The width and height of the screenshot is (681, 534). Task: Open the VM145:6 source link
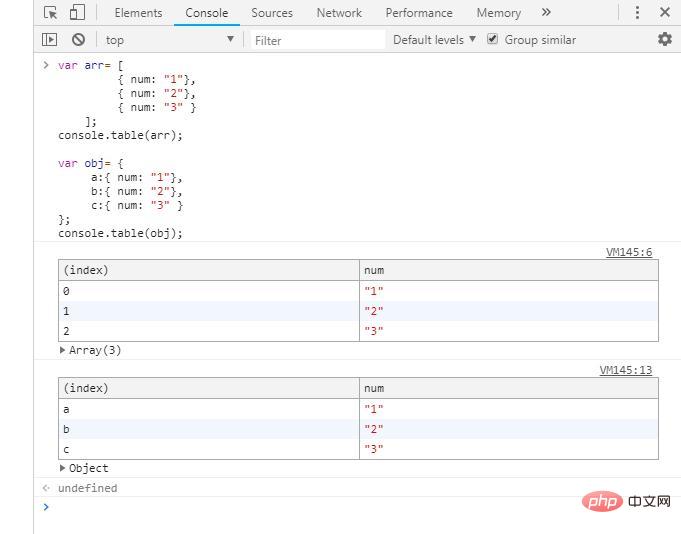coord(628,253)
